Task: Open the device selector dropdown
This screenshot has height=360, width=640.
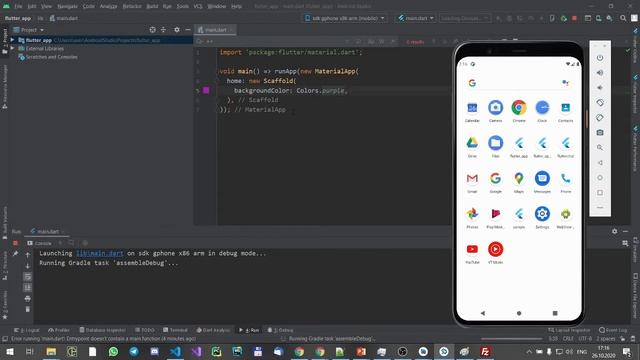Action: point(345,18)
